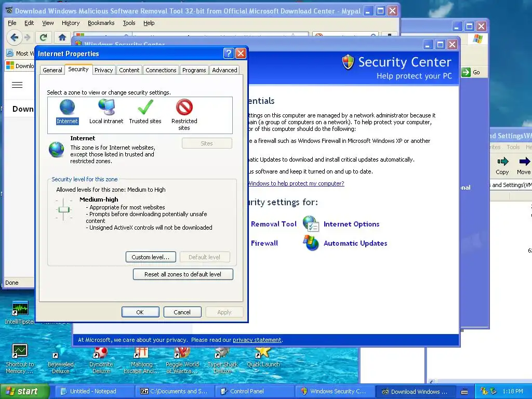Screen dimensions: 532x399
Task: Click the Default level button
Action: 205,257
